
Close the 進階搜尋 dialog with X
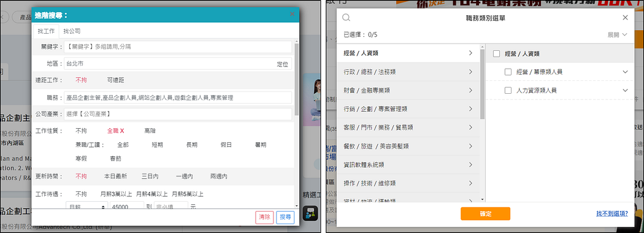pyautogui.click(x=292, y=14)
